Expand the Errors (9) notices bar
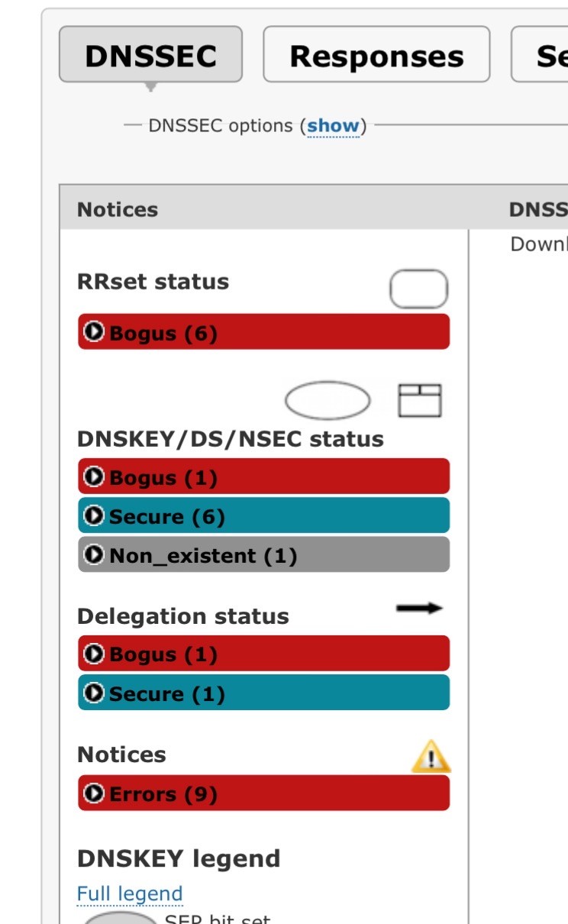Image resolution: width=568 pixels, height=924 pixels. 263,794
